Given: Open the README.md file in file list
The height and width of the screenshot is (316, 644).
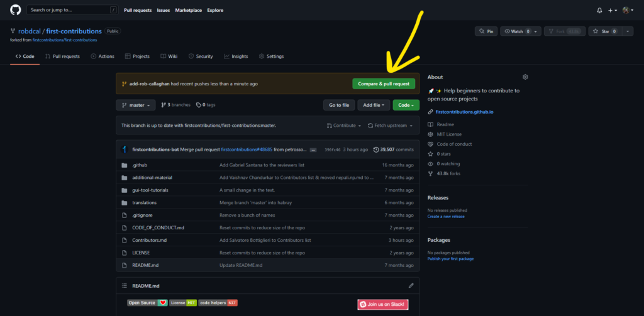Looking at the screenshot, I should point(145,265).
